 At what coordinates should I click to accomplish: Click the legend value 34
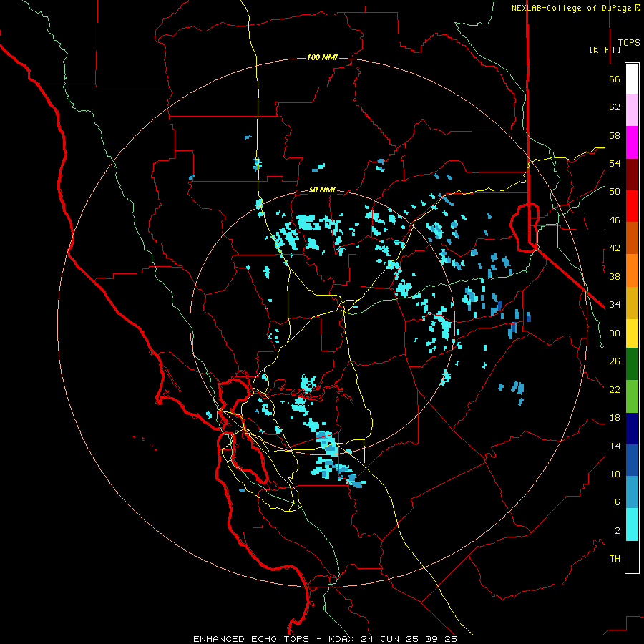[x=615, y=304]
